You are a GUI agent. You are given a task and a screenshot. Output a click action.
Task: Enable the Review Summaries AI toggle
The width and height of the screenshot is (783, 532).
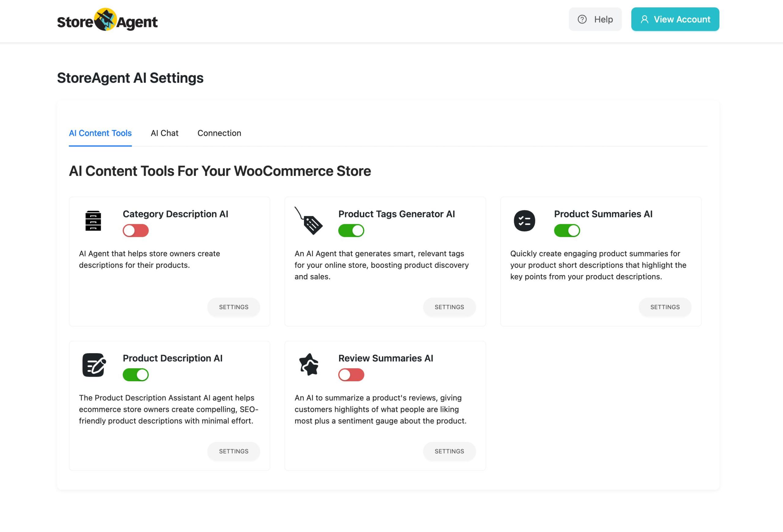coord(351,375)
